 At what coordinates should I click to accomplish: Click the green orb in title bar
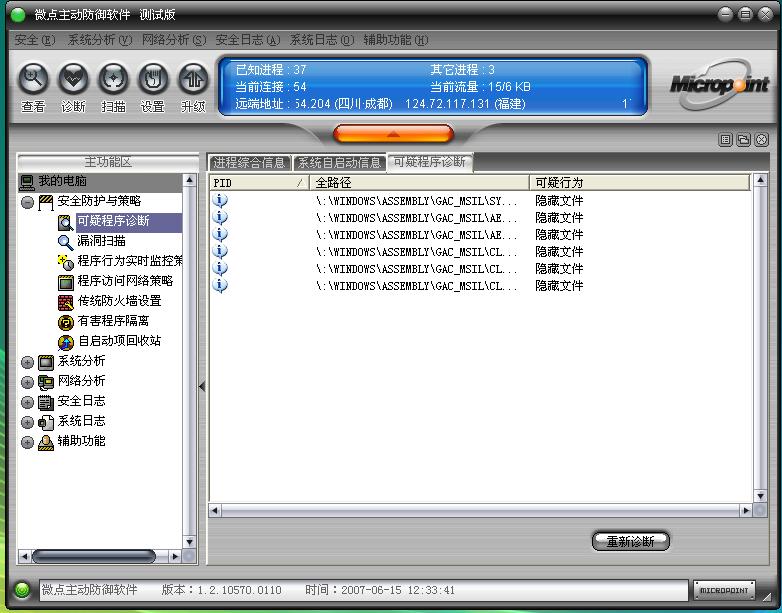(18, 14)
